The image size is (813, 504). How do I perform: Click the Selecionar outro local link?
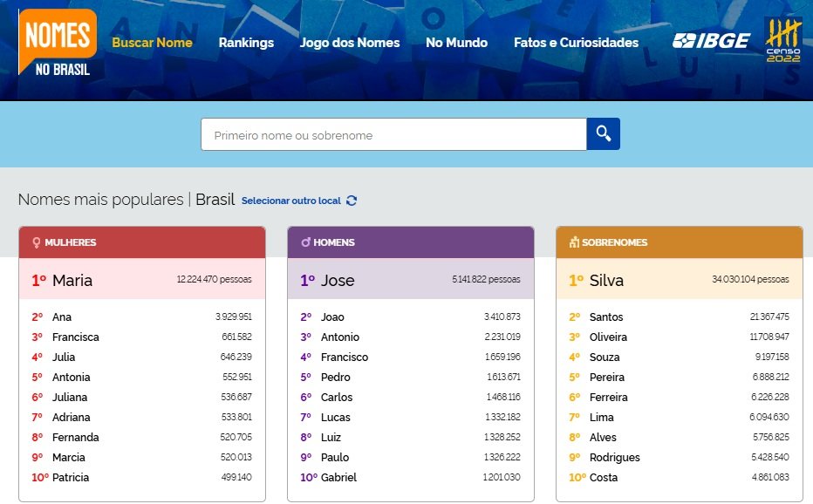coord(290,201)
